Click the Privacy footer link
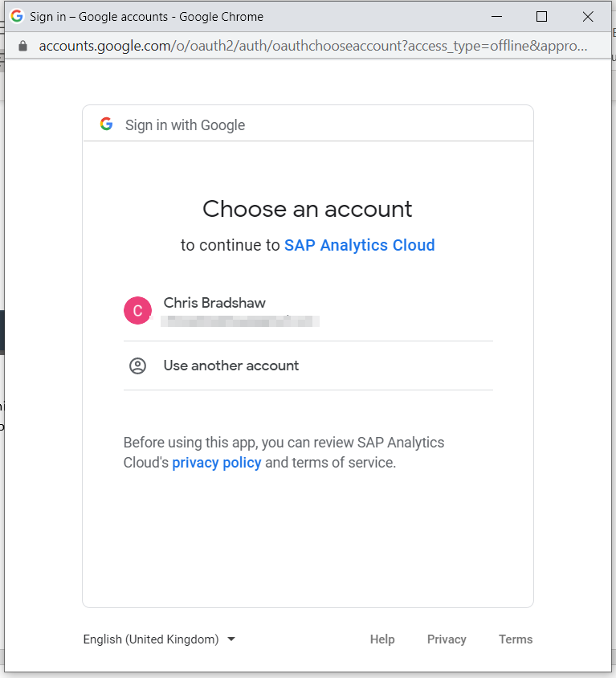The width and height of the screenshot is (616, 678). (x=447, y=639)
